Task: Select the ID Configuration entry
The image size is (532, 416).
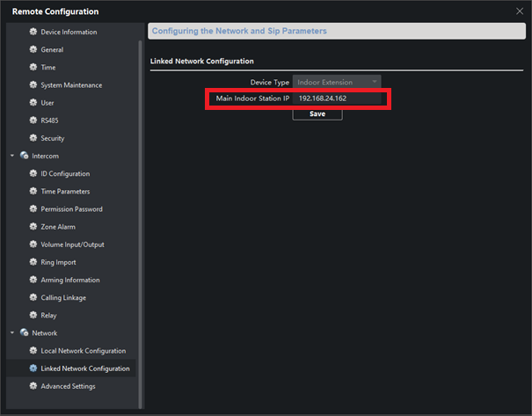Action: 65,174
